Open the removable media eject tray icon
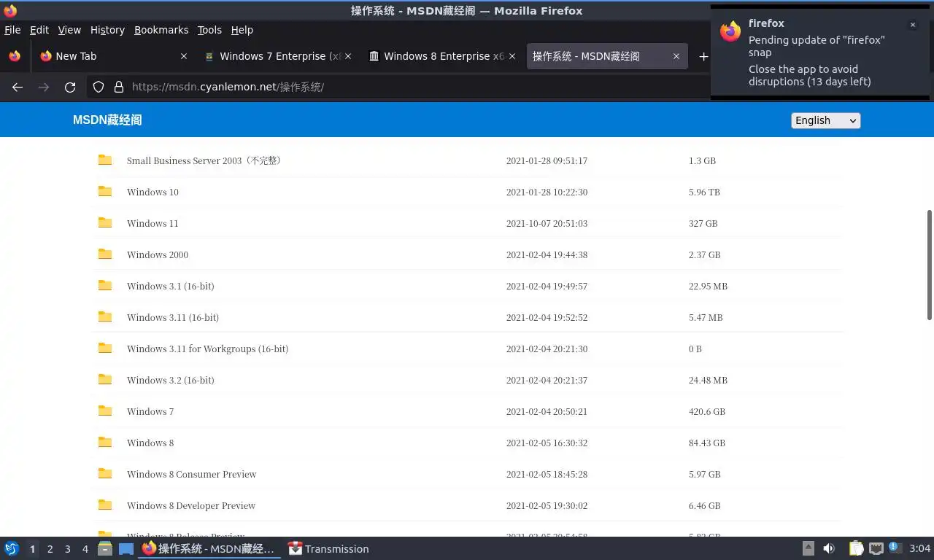This screenshot has width=934, height=560. coord(808,548)
